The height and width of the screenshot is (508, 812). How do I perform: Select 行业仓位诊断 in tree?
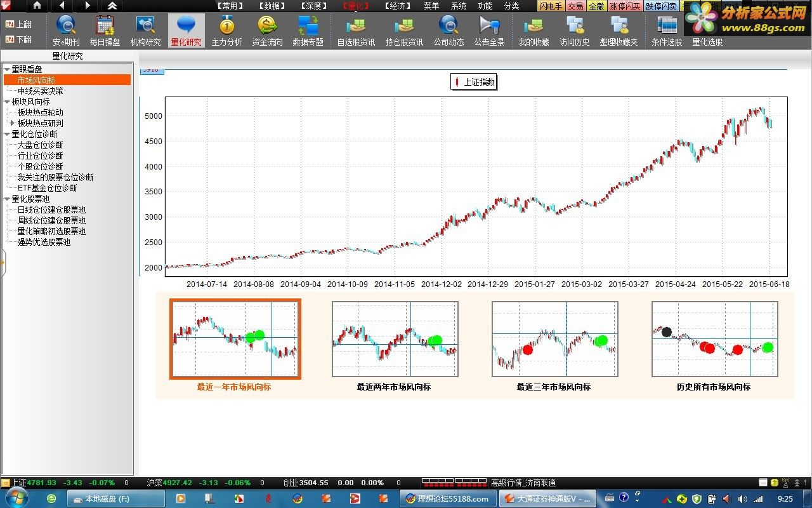[40, 156]
